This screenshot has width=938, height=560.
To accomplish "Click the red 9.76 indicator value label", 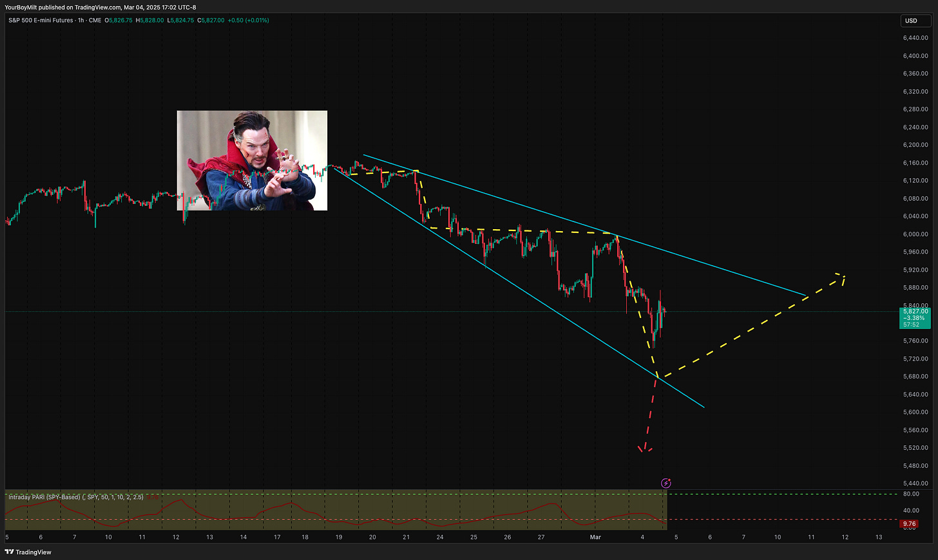I will tap(909, 524).
